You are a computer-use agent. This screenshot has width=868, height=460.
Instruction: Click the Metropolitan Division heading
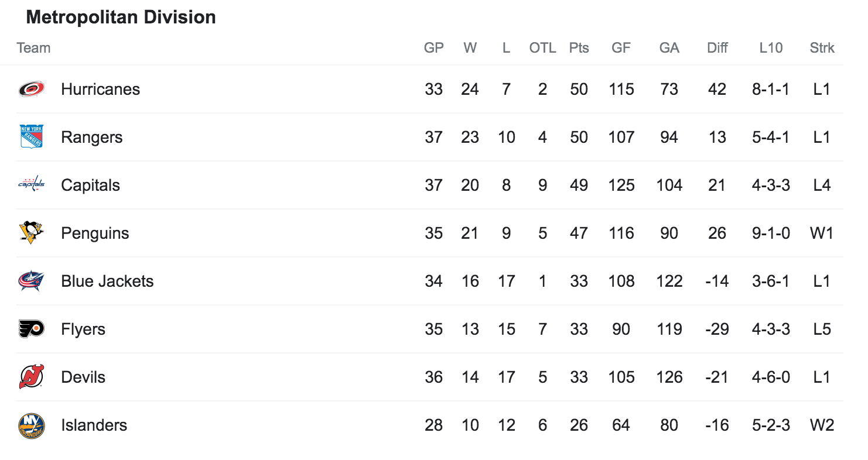point(121,17)
